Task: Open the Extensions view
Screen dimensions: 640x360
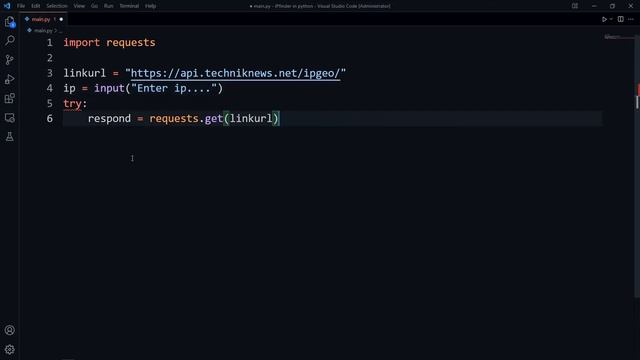Action: [x=10, y=98]
